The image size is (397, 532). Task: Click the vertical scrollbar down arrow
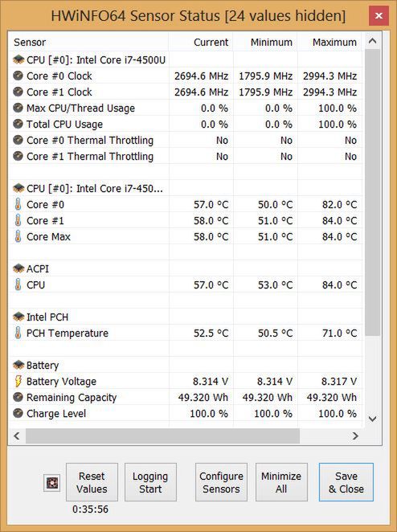[373, 419]
